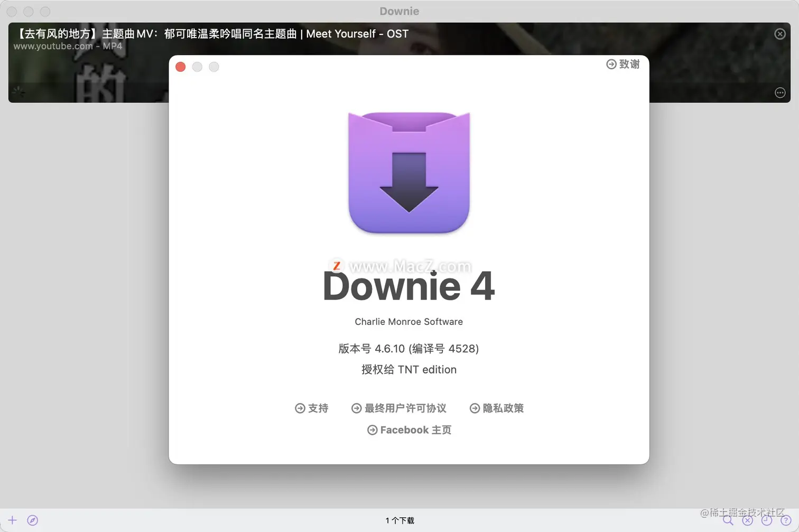Click the Downie main window title
The height and width of the screenshot is (532, 799).
(400, 11)
